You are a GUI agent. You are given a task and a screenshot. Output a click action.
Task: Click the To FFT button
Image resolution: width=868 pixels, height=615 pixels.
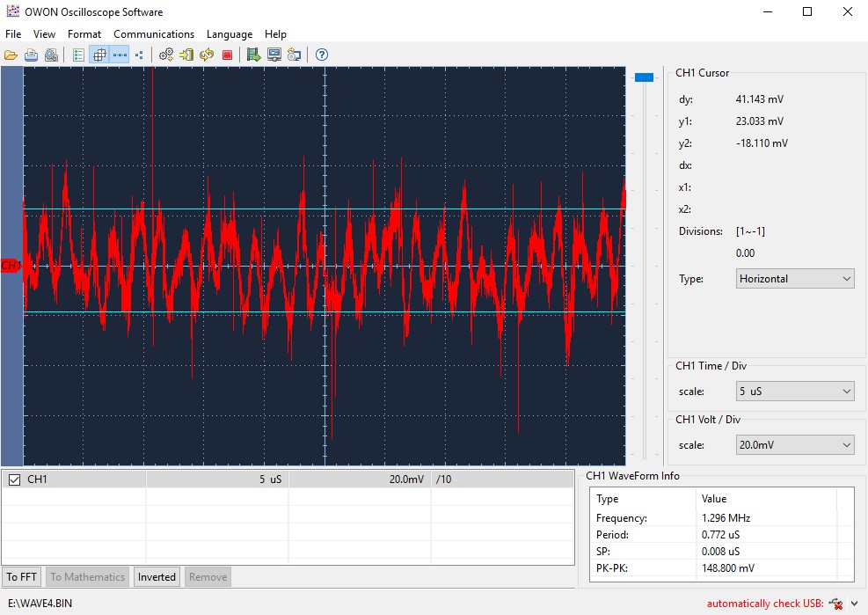pos(22,577)
